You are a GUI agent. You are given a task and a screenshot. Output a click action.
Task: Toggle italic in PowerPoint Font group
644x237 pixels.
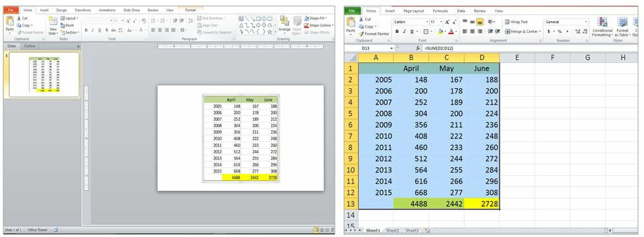coord(93,30)
